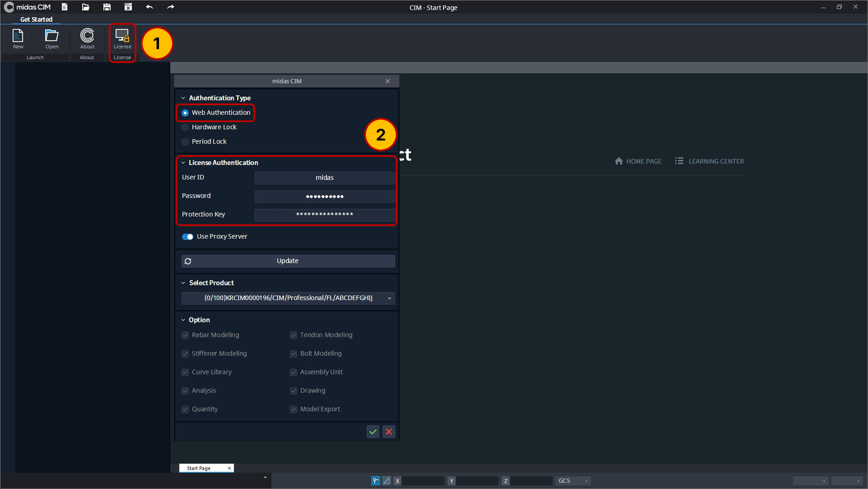Toggle Rebar Modeling checkbox
Image resolution: width=868 pixels, height=489 pixels.
click(x=185, y=335)
